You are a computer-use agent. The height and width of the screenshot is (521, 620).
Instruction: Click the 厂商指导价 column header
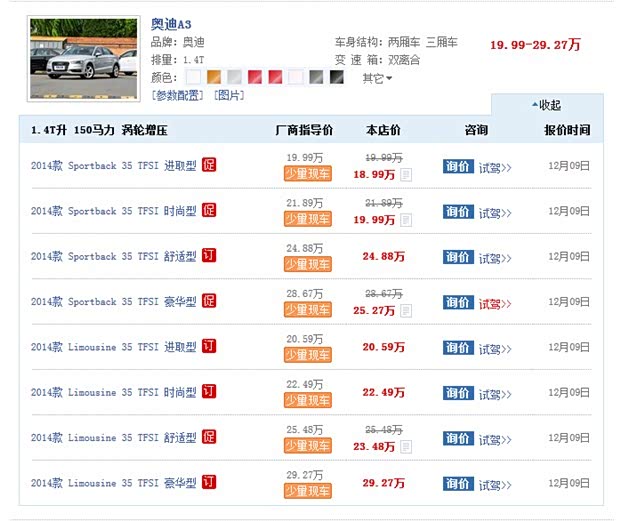304,130
